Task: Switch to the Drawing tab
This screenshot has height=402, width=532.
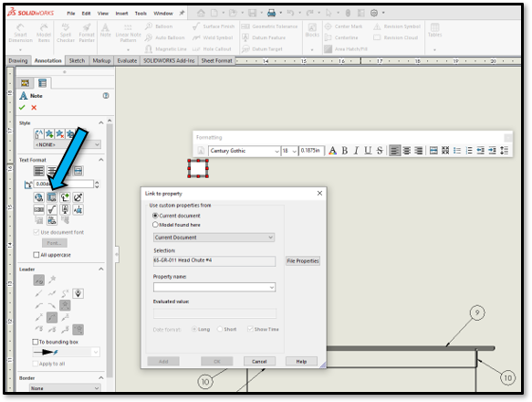Action: click(18, 60)
